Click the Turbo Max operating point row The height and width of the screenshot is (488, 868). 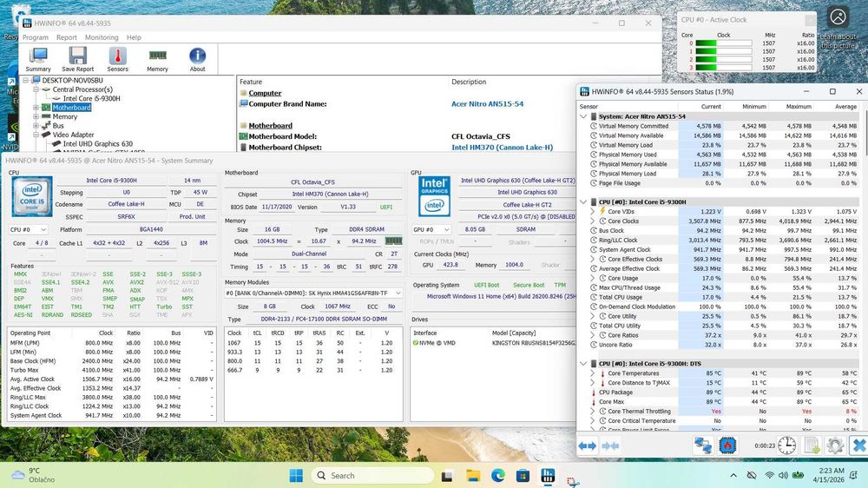coord(111,370)
